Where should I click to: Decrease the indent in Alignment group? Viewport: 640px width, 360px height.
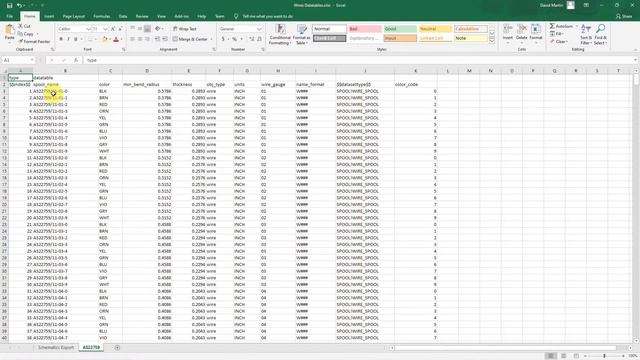coord(158,39)
